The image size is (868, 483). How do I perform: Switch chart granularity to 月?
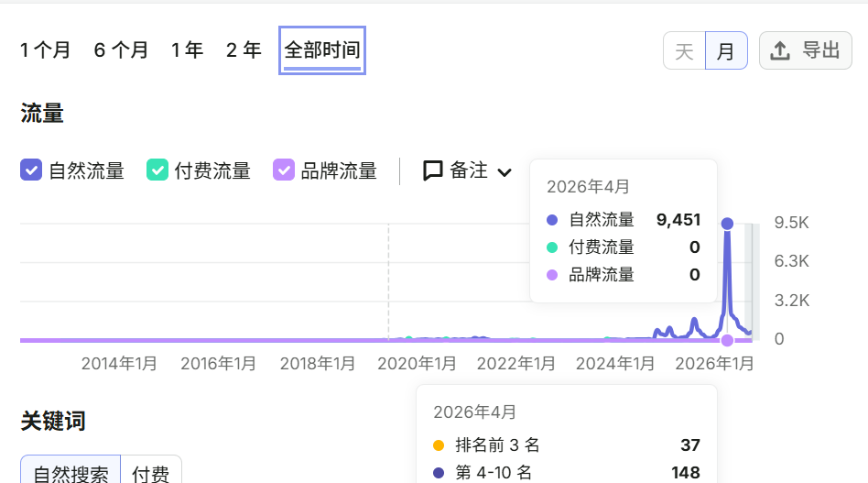pos(726,51)
